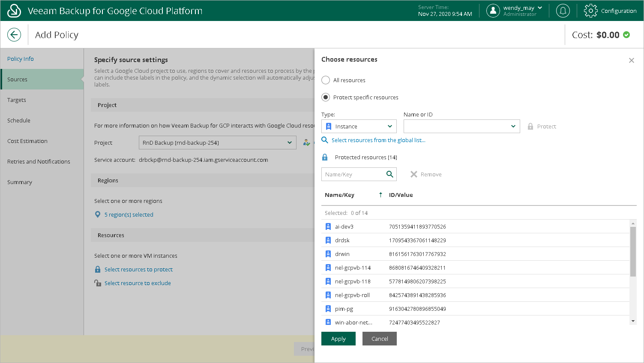Select the ai-dev3 resource row

pos(475,226)
